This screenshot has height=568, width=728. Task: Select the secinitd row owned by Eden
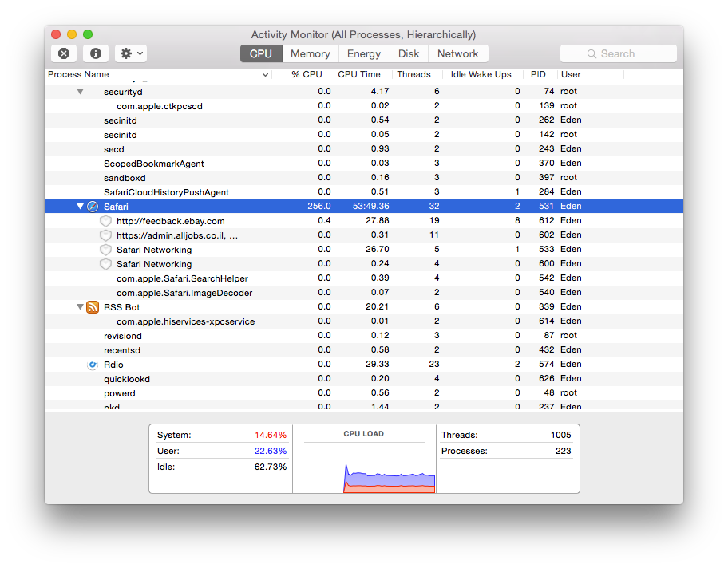[364, 120]
